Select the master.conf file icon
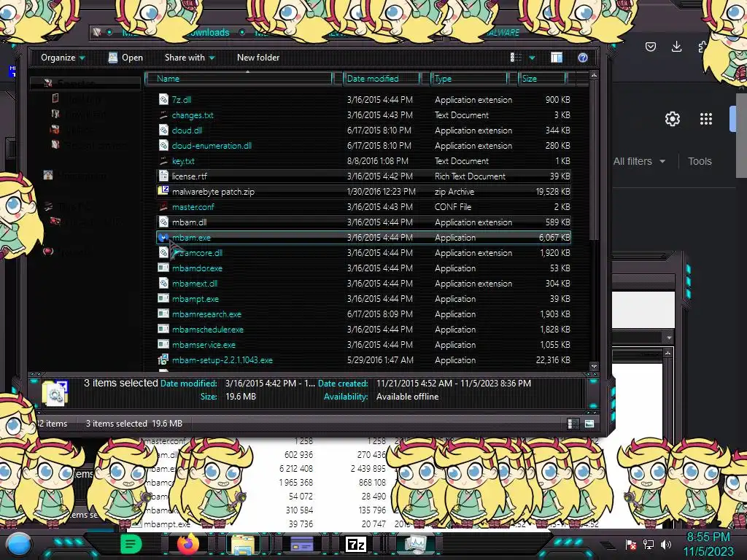This screenshot has width=747, height=560. coord(163,206)
